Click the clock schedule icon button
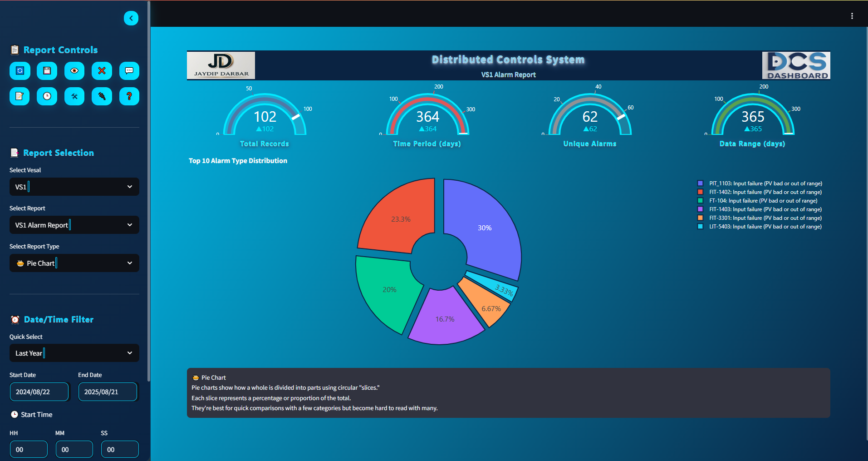This screenshot has width=868, height=461. click(47, 96)
